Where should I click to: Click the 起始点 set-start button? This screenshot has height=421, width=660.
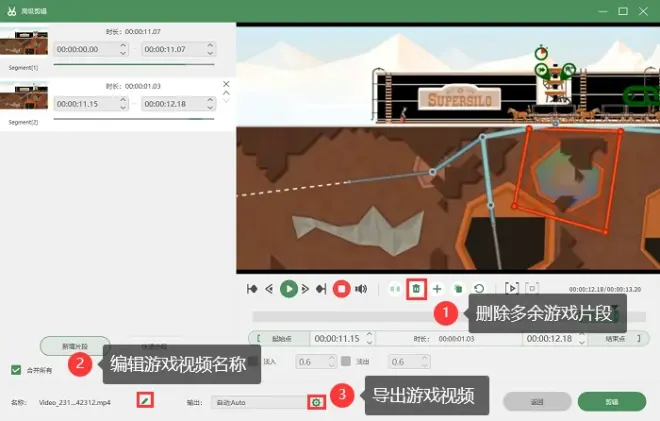click(279, 338)
